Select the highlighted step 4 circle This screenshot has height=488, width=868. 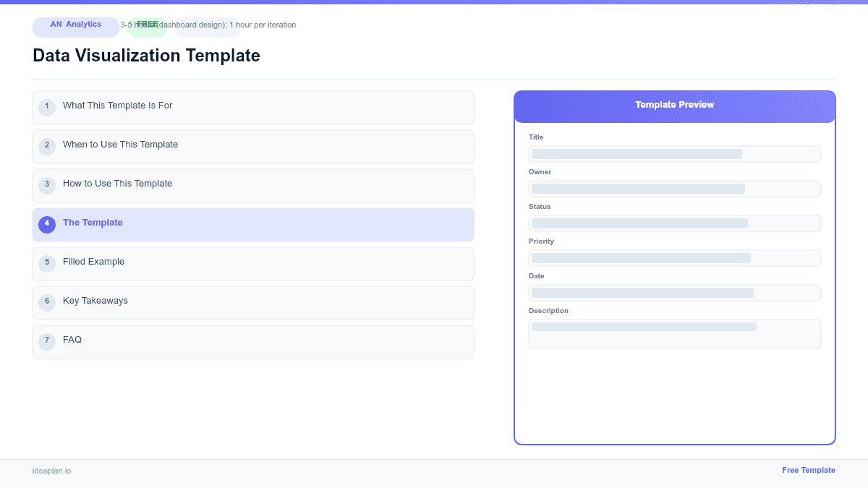pyautogui.click(x=47, y=224)
